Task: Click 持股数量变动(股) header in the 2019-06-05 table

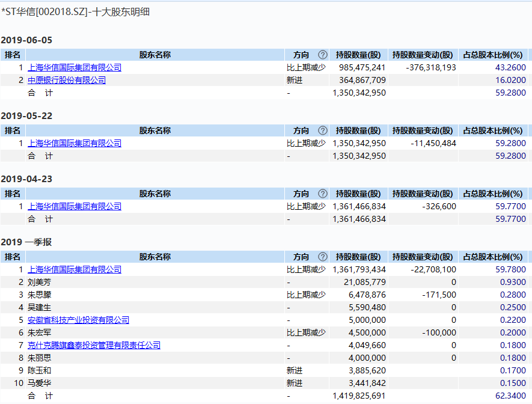Action: click(423, 55)
